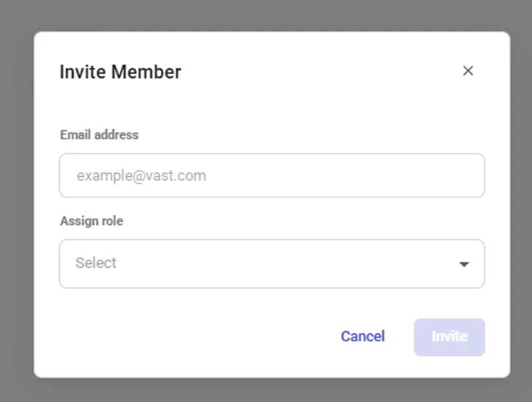The image size is (532, 402).
Task: Click the Email address input field
Action: click(271, 175)
